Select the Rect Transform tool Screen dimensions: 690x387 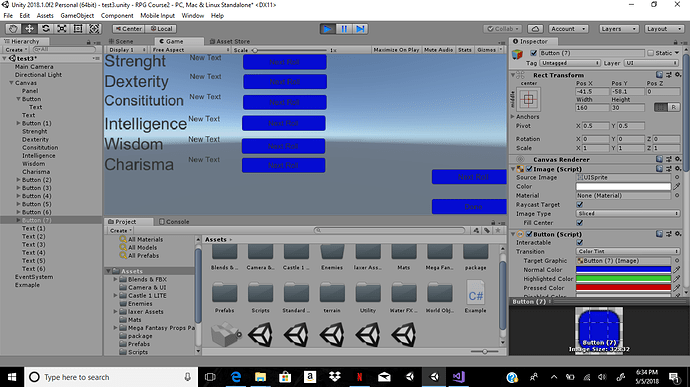point(78,29)
